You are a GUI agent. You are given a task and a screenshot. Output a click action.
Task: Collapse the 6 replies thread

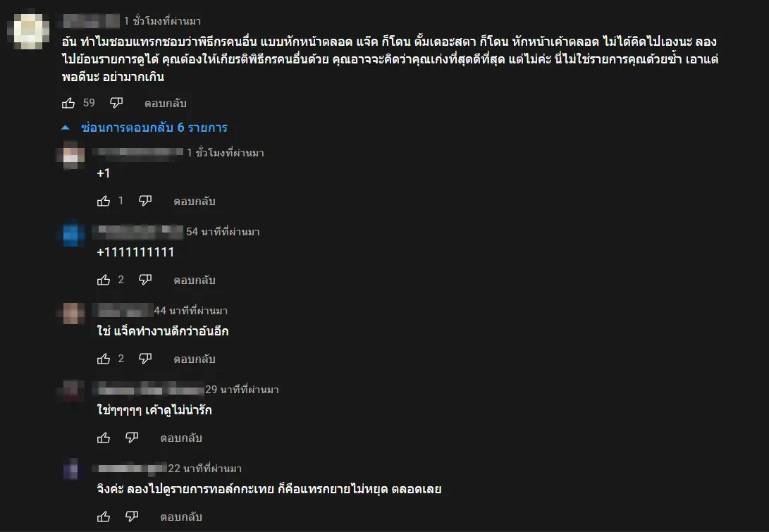pyautogui.click(x=154, y=128)
